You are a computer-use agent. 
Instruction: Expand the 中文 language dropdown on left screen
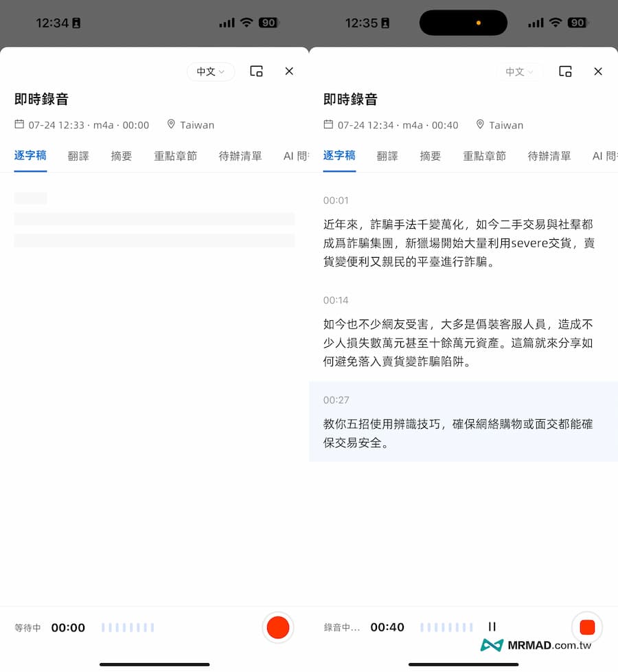pos(210,71)
